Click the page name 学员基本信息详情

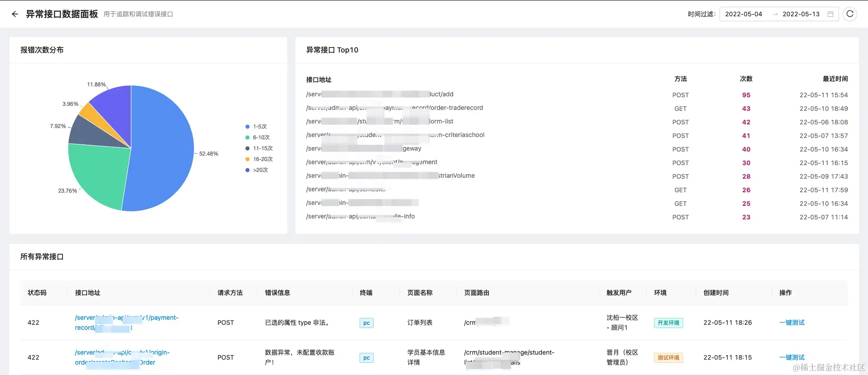427,357
